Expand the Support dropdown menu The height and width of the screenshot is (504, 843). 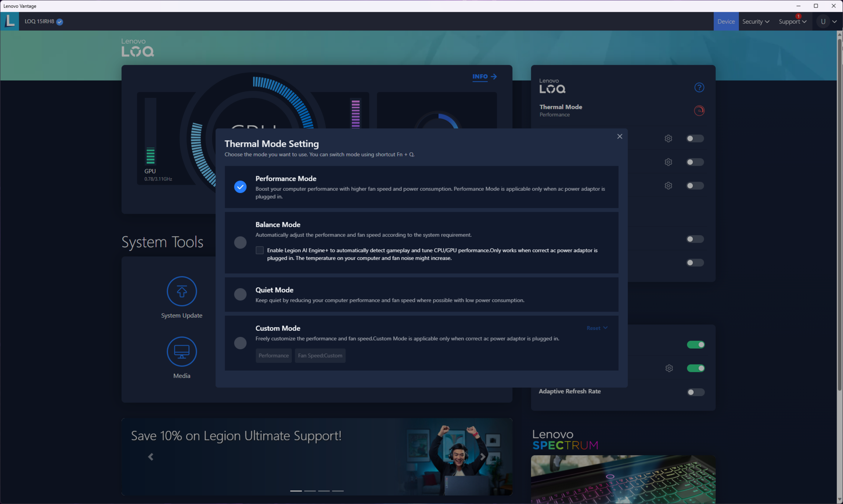coord(792,21)
